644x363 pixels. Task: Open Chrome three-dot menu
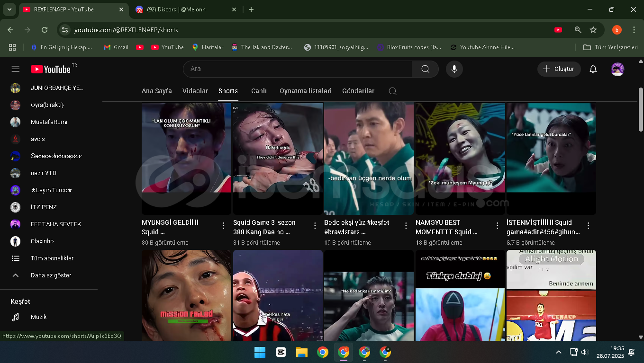coord(634,30)
